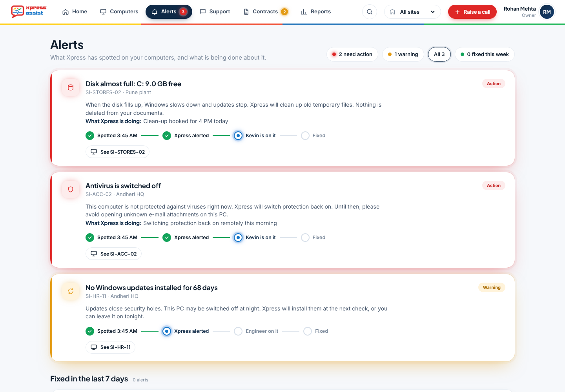Click the "Fixed in the last 7 days" heading
The height and width of the screenshot is (392, 565).
pyautogui.click(x=89, y=379)
